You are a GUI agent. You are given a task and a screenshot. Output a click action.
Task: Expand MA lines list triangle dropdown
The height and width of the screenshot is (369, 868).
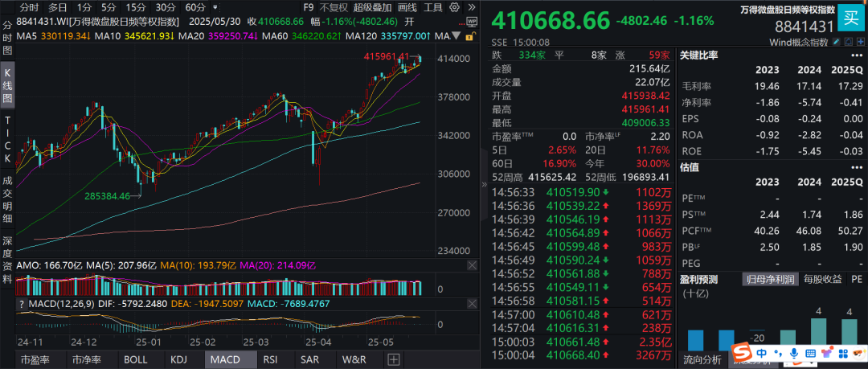coord(457,36)
